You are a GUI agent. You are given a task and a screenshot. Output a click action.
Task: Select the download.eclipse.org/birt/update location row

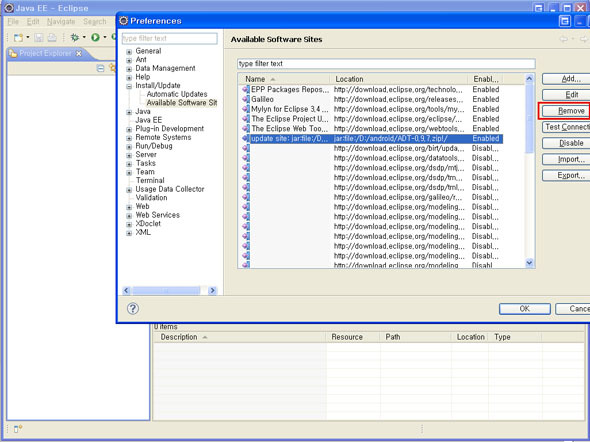pos(371,148)
